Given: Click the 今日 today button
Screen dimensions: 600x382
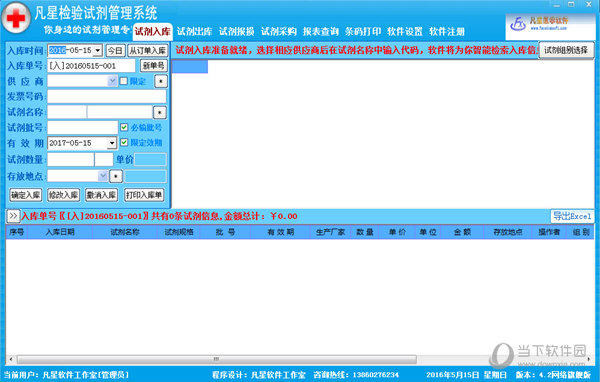Looking at the screenshot, I should click(115, 51).
